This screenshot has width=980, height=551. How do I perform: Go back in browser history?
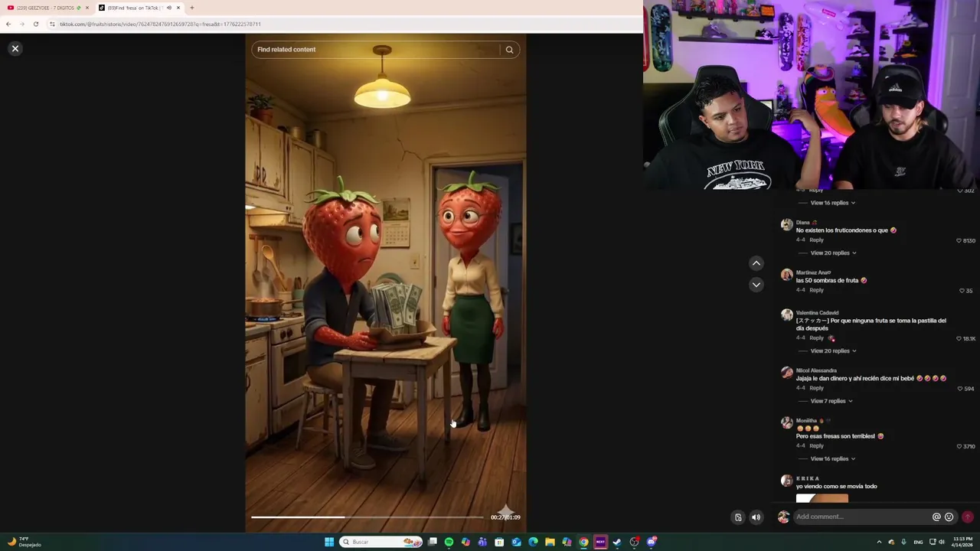point(8,24)
